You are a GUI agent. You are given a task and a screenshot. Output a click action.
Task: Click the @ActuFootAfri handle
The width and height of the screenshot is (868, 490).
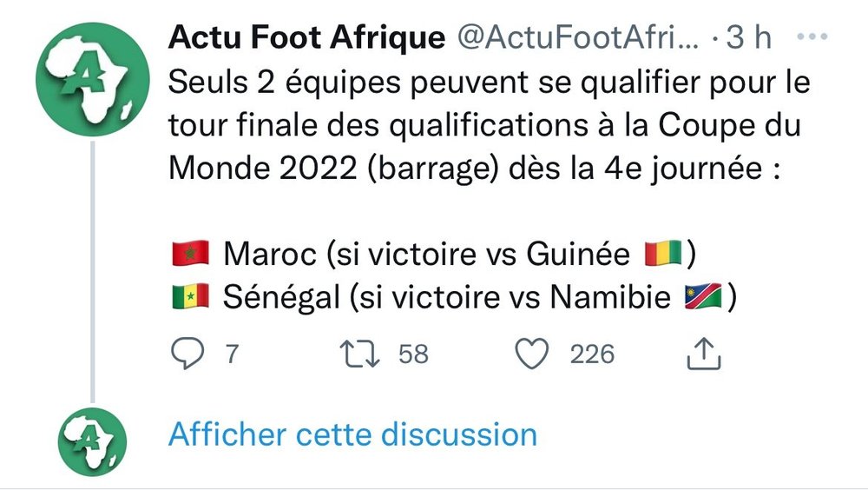click(x=576, y=37)
